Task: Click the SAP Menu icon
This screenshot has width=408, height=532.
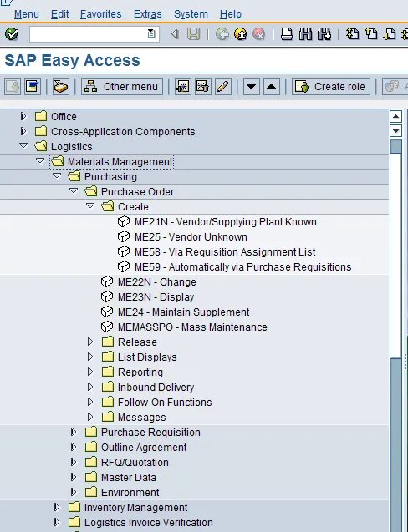Action: (33, 87)
